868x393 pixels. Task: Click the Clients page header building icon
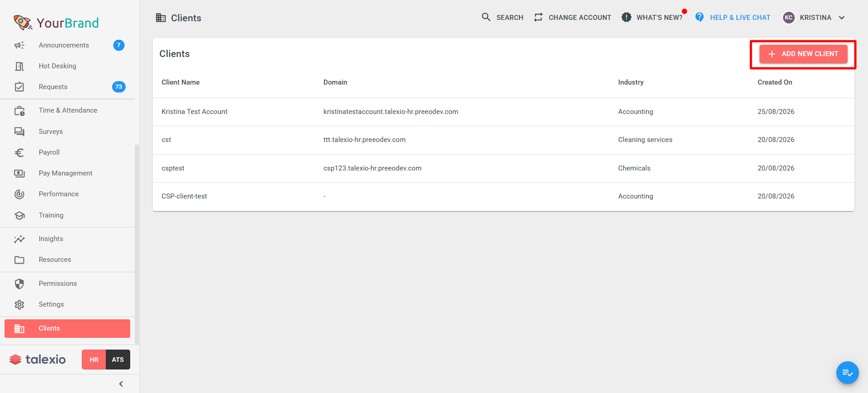pyautogui.click(x=161, y=18)
